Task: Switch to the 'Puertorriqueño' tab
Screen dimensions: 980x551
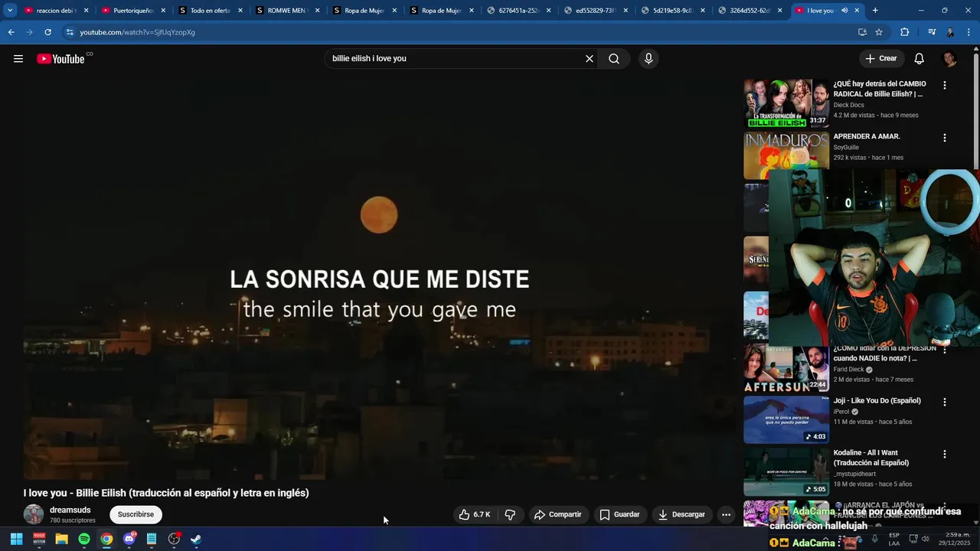Action: pyautogui.click(x=134, y=11)
